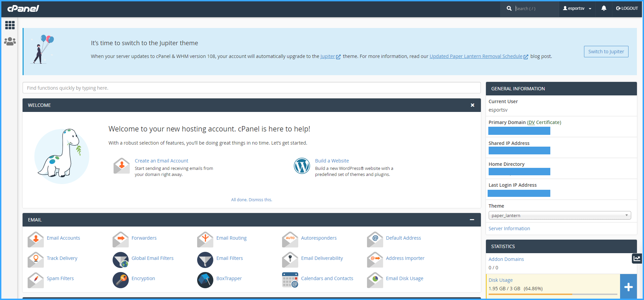The width and height of the screenshot is (644, 300).
Task: Click the Create an Email Account envelope icon
Action: tap(122, 166)
